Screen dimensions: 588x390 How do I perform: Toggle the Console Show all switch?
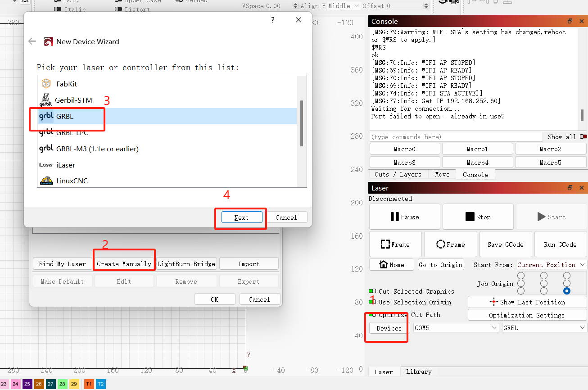(583, 137)
